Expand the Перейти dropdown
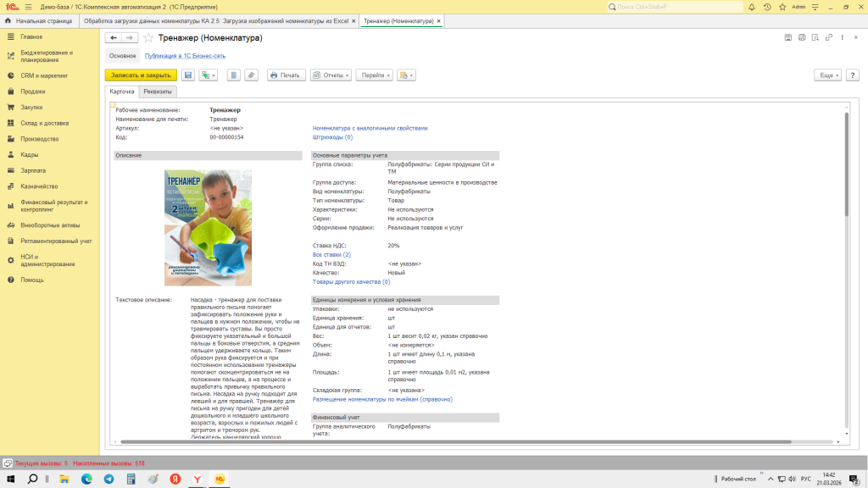868x488 pixels. [376, 75]
